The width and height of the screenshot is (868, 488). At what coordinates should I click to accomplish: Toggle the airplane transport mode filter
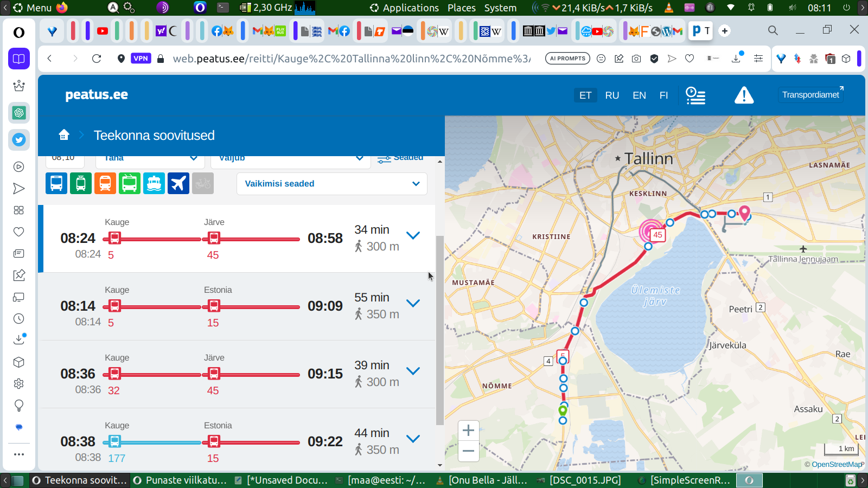pyautogui.click(x=178, y=183)
